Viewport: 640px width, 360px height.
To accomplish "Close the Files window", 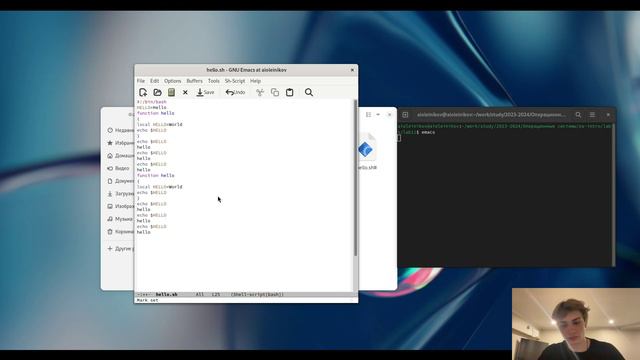I will pos(389,115).
